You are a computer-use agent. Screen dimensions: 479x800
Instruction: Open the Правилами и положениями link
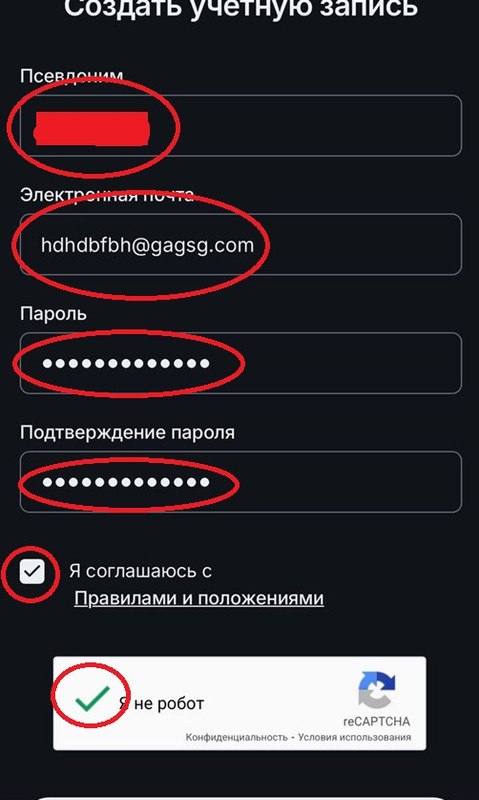coord(199,598)
